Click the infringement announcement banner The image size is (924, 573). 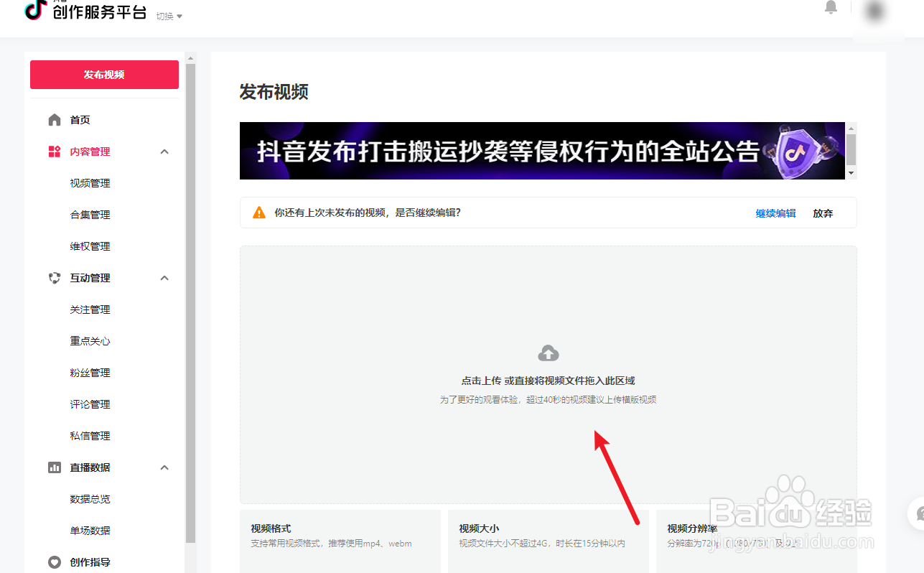pyautogui.click(x=542, y=151)
